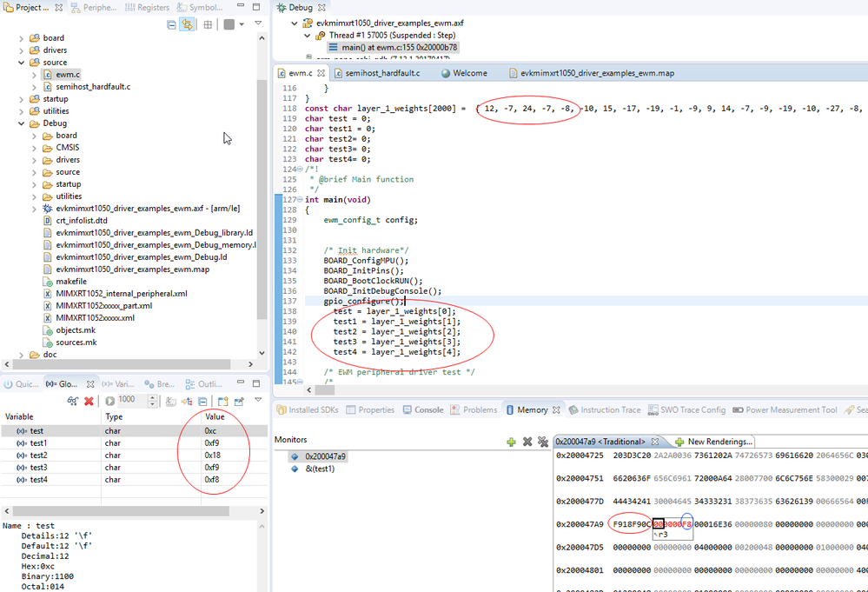868x592 pixels.
Task: Open Project Explorer view menu triangle
Action: click(x=258, y=23)
